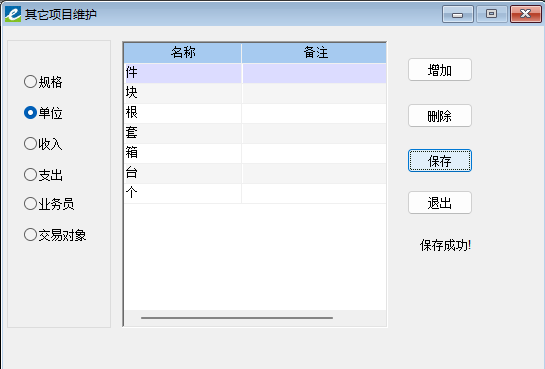This screenshot has width=545, height=369.
Task: Click the 备注 cell of row 件
Action: click(x=314, y=73)
